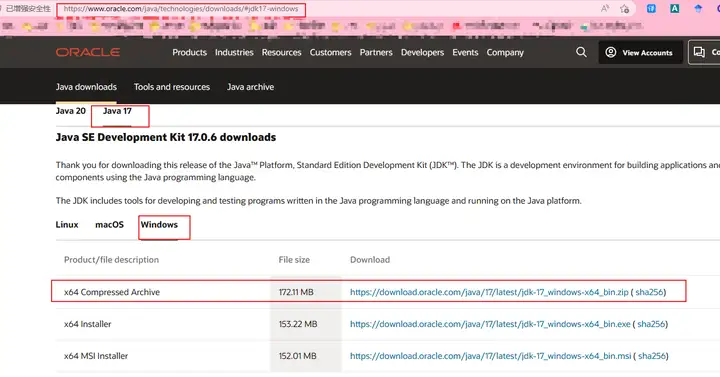720x377 pixels.
Task: Select the macOS platform tab
Action: pos(109,225)
